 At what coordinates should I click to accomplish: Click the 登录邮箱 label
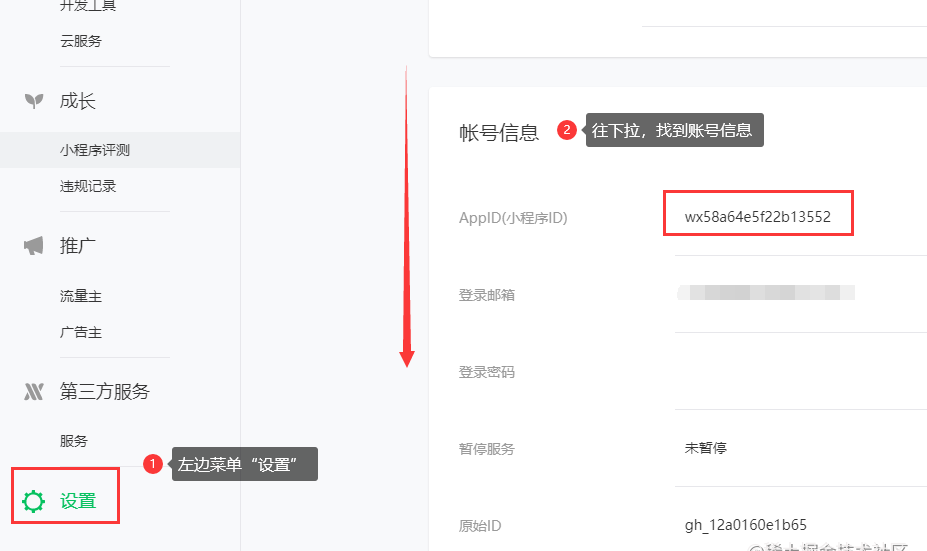(x=487, y=295)
